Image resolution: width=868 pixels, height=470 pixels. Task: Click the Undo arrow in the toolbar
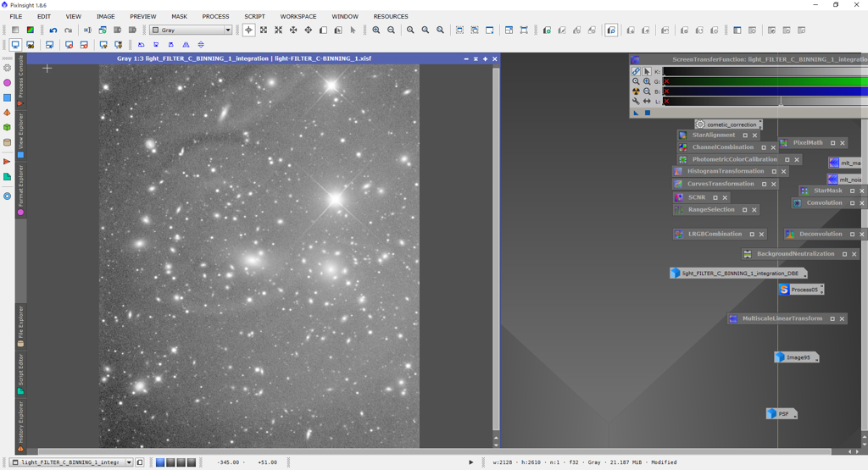click(x=53, y=30)
